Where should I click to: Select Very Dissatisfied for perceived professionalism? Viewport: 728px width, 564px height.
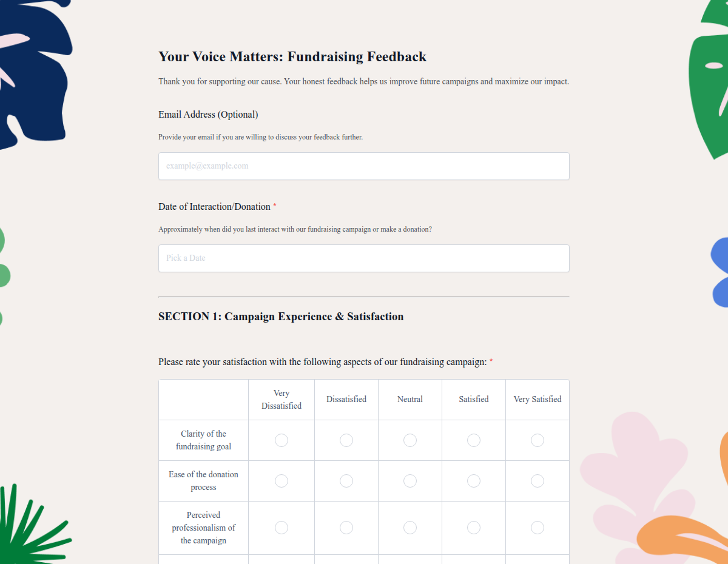[x=281, y=527]
